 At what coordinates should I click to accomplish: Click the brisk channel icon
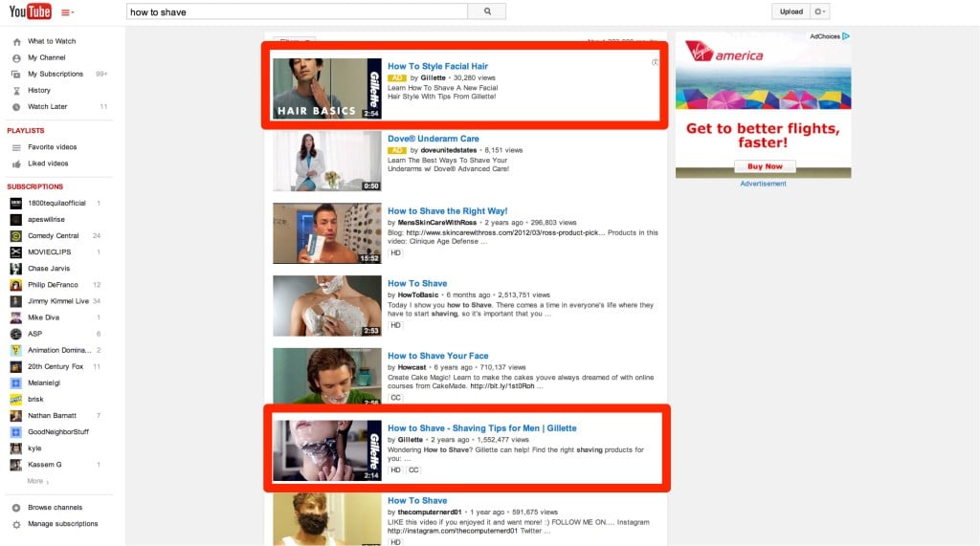point(16,399)
